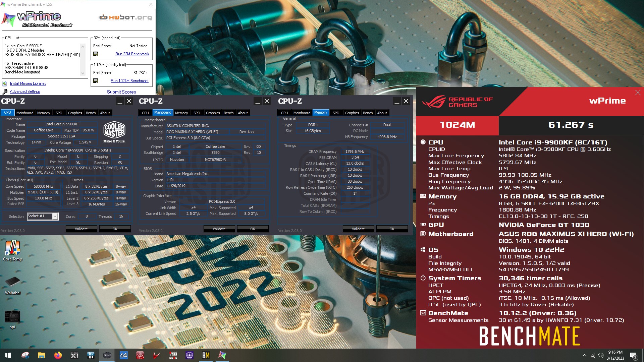Viewport: 644px width, 362px height.
Task: Move the CPU List up with its arrow
Action: coord(83,46)
